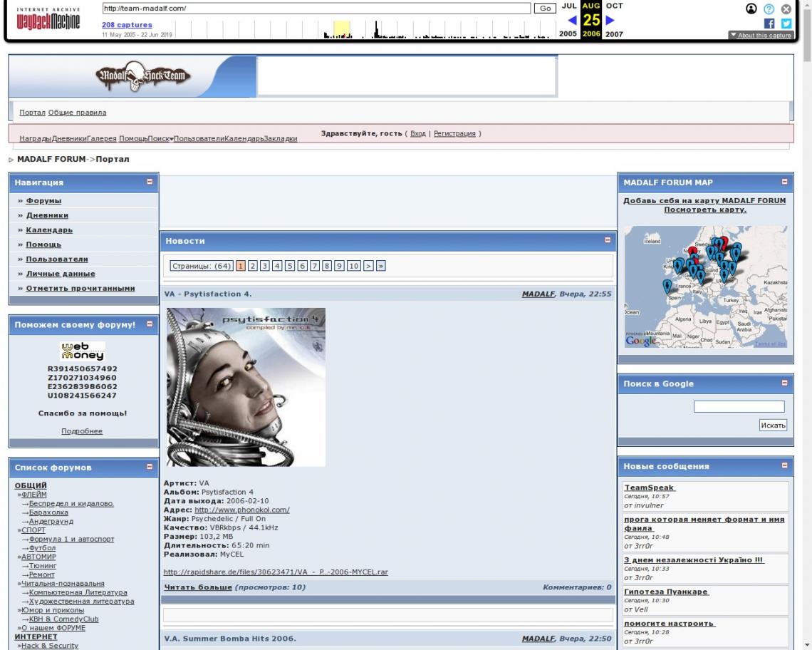This screenshot has height=650, width=812.
Task: Click the Google search input field
Action: click(739, 406)
